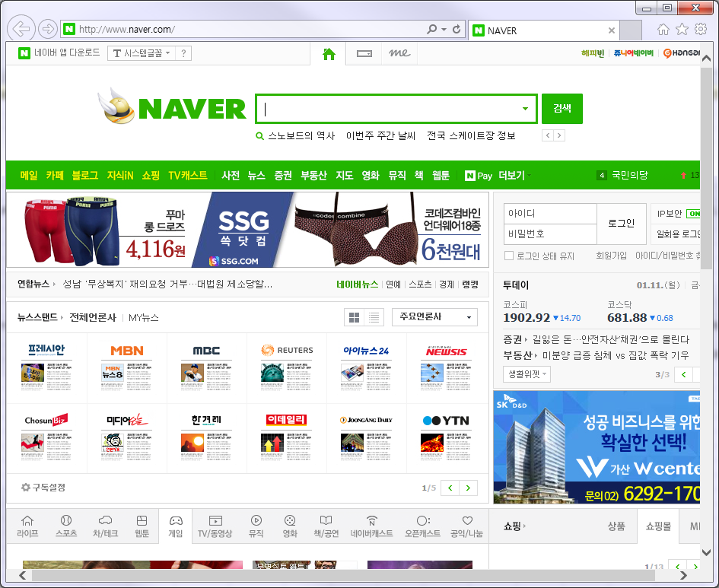Open the REUTERS news thumbnail

287,367
